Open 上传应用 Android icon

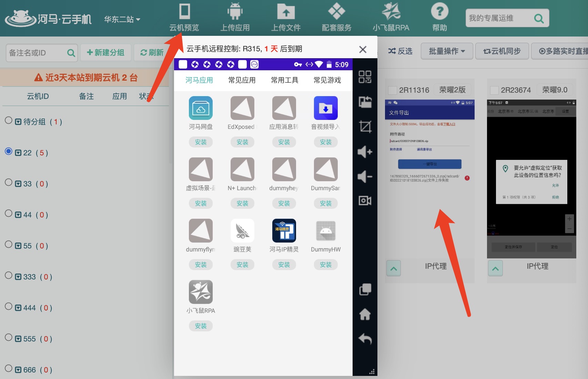(x=235, y=11)
